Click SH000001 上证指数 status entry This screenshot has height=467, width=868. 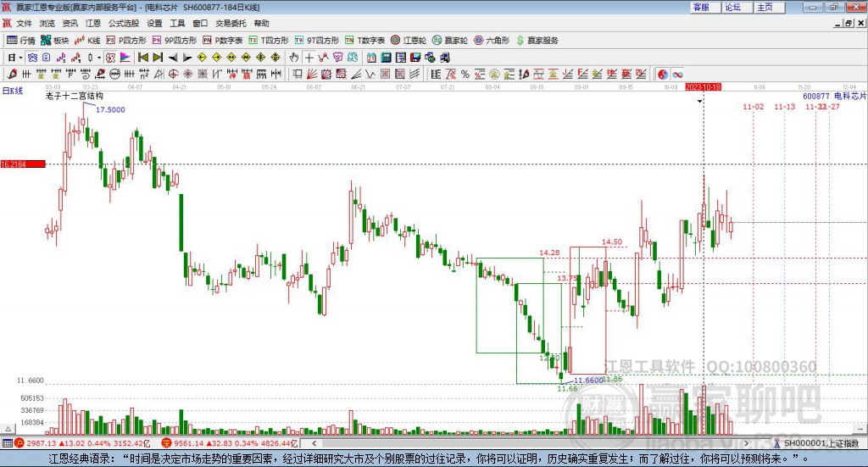click(818, 443)
